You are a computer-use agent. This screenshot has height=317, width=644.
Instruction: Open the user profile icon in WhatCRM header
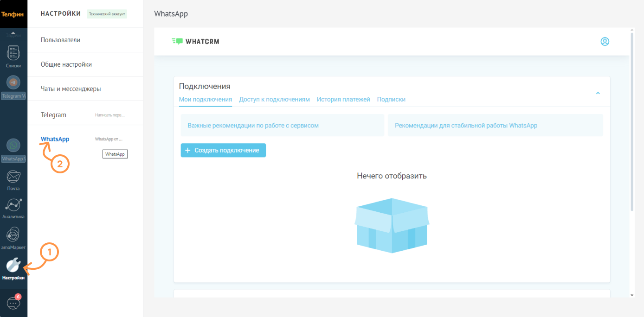(x=605, y=41)
